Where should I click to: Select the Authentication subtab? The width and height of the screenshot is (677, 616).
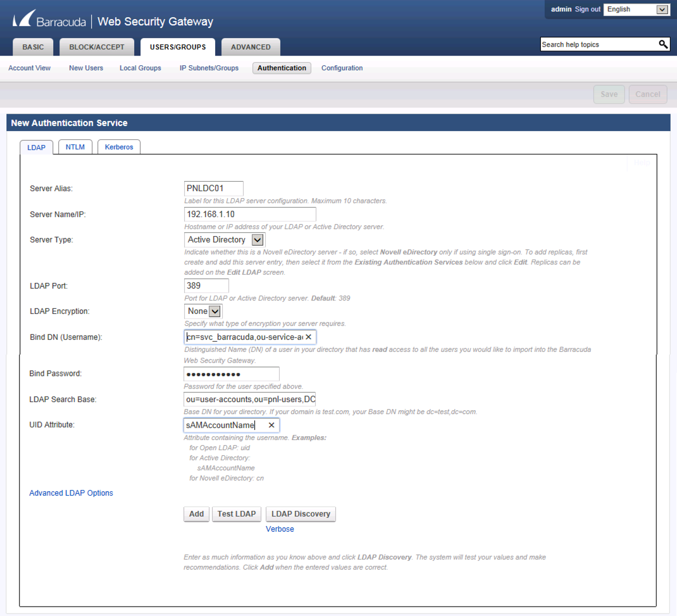pos(282,68)
